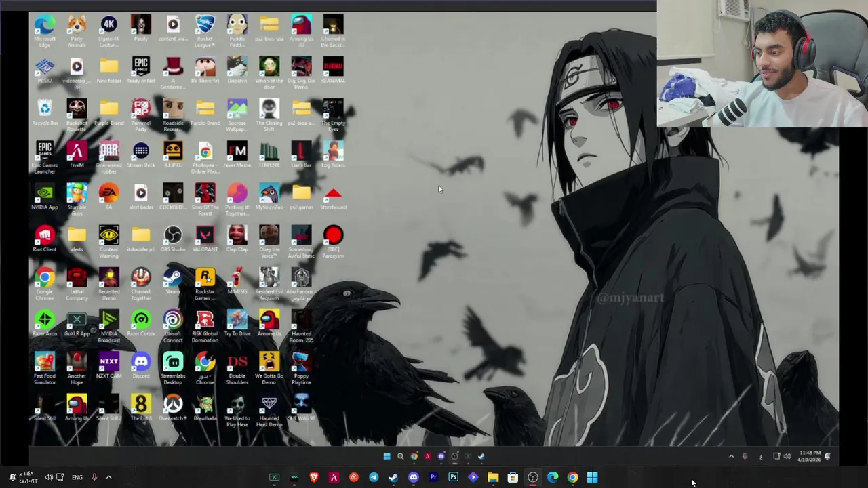Open the New folder on desktop
Screen dimensions: 868x488
108,70
